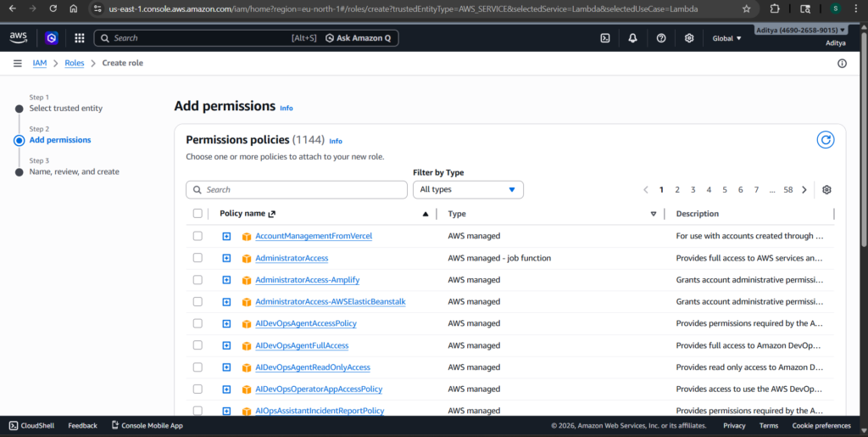Check the AdministratorAccess policy checkbox
Image resolution: width=868 pixels, height=437 pixels.
[198, 258]
